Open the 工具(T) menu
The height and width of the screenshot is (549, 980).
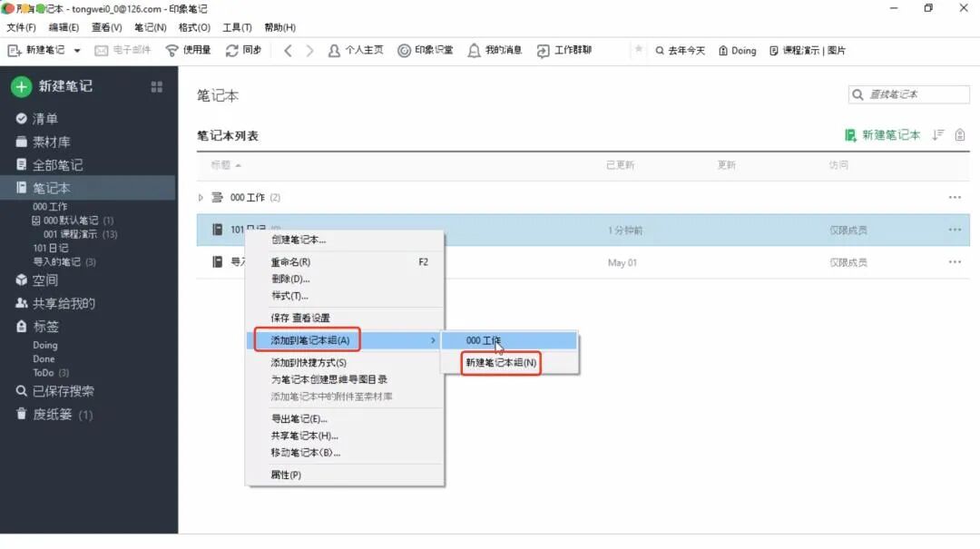point(237,27)
